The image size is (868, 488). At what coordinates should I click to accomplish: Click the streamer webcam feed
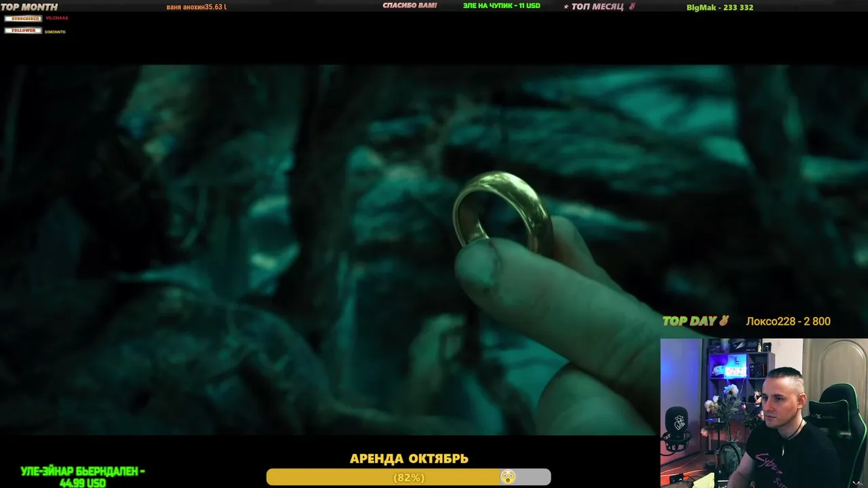(x=764, y=413)
